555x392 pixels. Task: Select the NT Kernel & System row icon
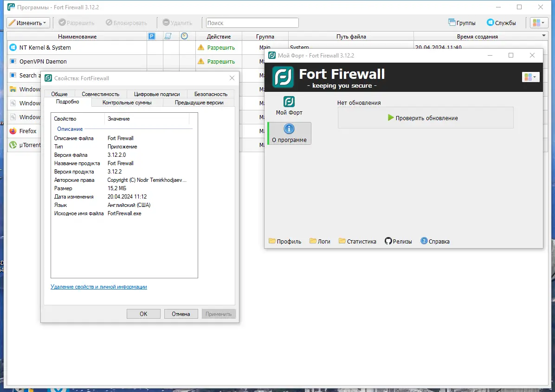click(13, 47)
